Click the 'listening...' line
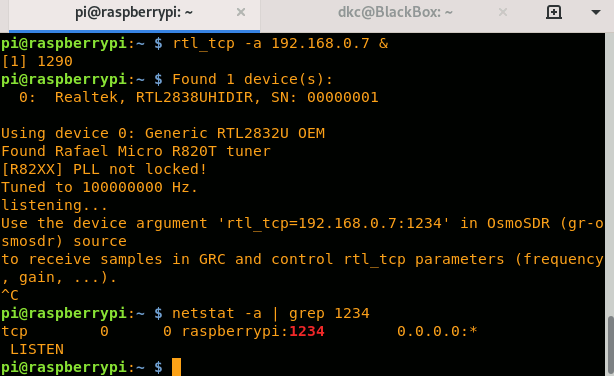Image resolution: width=614 pixels, height=376 pixels. click(54, 205)
